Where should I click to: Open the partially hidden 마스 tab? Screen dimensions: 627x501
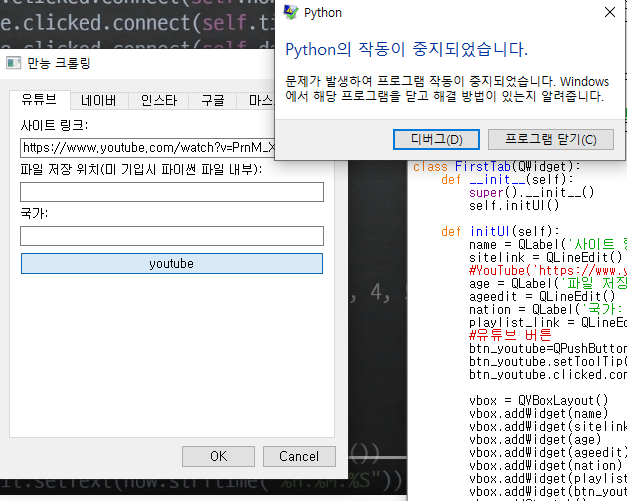pyautogui.click(x=256, y=100)
